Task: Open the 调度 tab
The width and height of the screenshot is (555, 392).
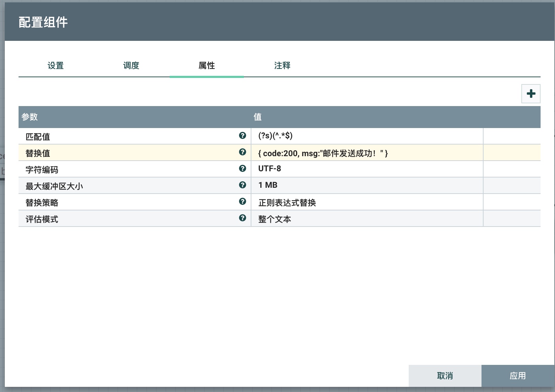Action: point(131,66)
